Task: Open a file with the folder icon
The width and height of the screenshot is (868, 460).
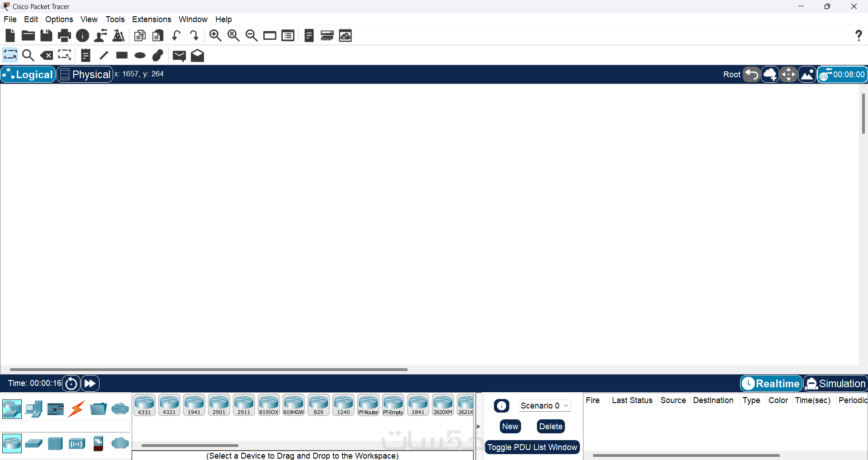Action: (x=28, y=35)
